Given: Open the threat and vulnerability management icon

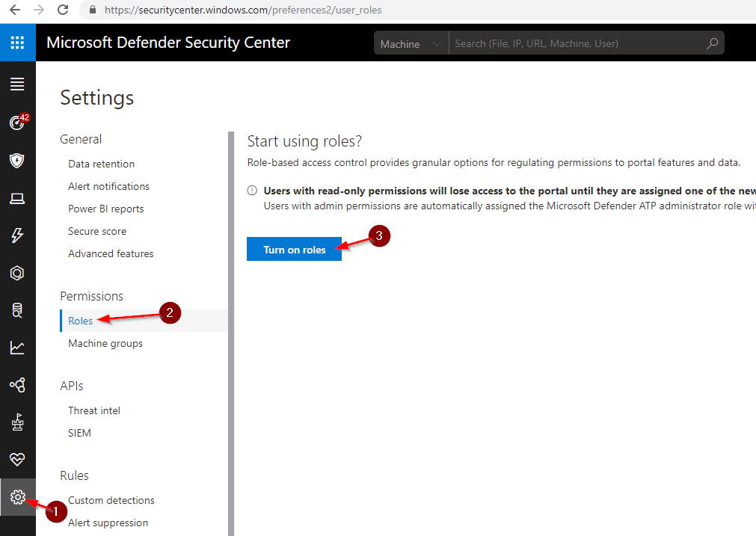Looking at the screenshot, I should 17,422.
